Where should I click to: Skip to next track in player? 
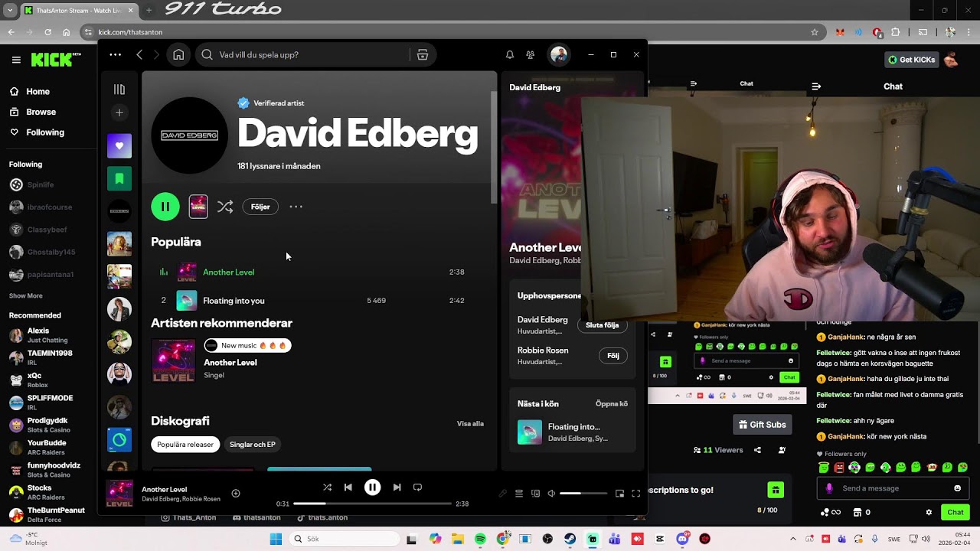(397, 487)
